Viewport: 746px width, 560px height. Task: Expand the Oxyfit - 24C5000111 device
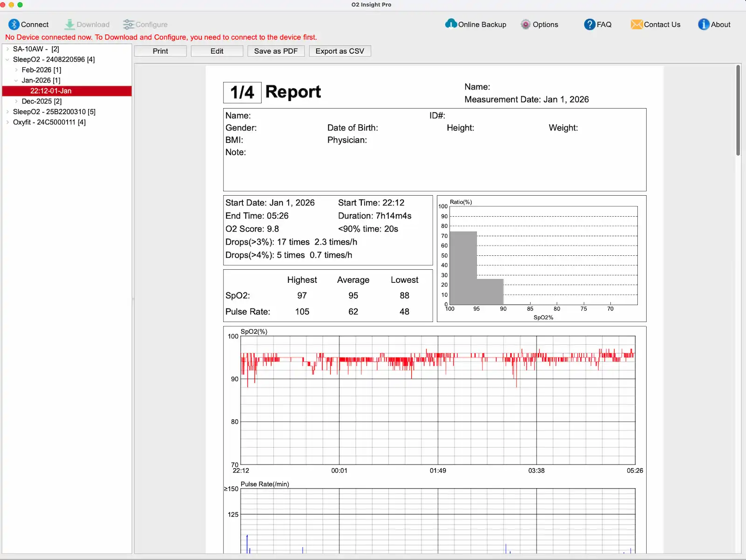click(7, 122)
